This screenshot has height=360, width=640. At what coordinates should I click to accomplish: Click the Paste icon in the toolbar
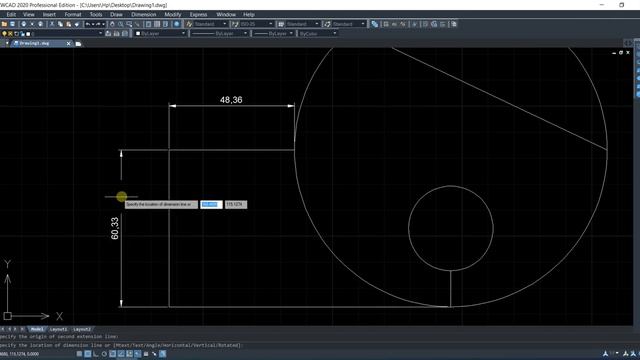(x=69, y=24)
